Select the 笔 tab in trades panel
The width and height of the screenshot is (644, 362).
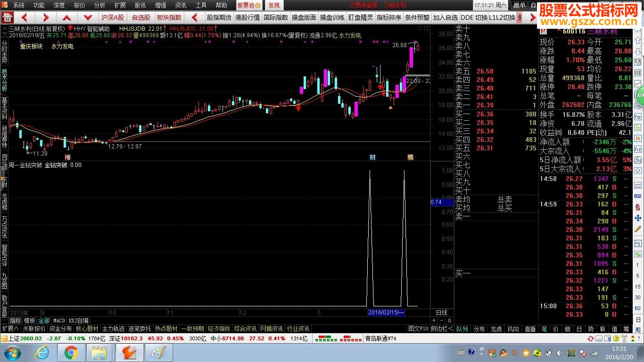(544, 329)
